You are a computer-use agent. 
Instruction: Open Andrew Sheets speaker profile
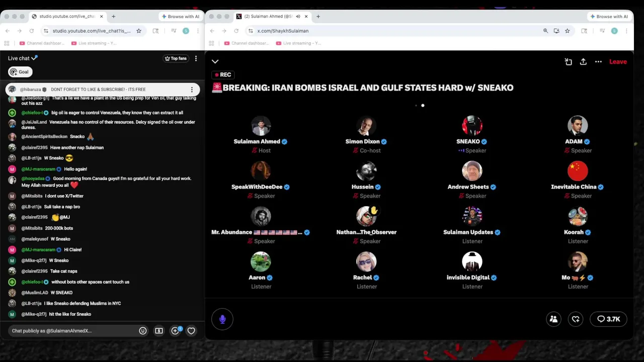pyautogui.click(x=472, y=171)
